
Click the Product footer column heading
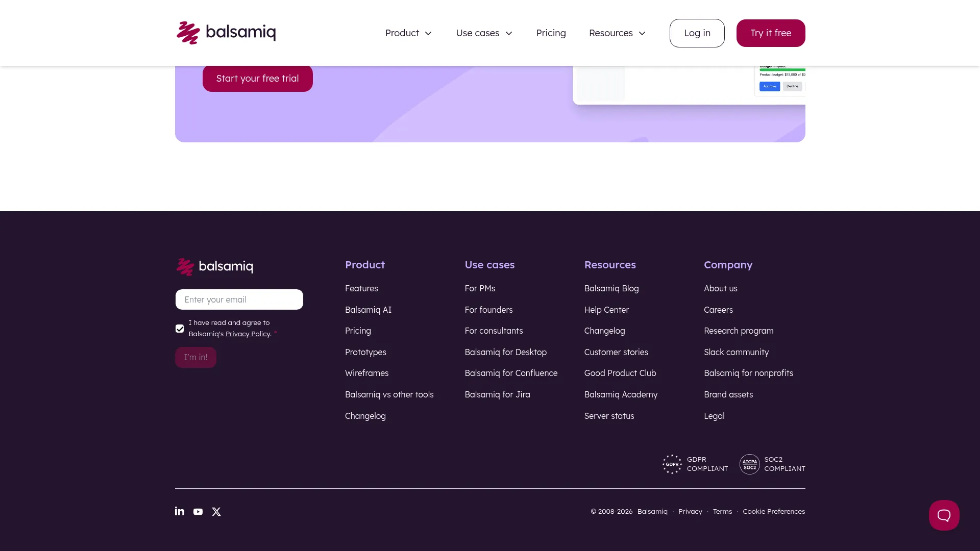coord(365,265)
